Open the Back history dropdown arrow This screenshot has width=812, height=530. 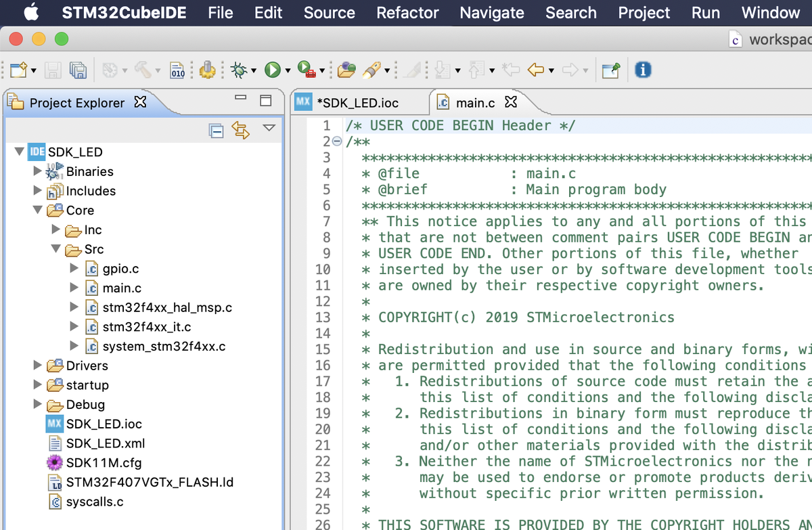(551, 70)
